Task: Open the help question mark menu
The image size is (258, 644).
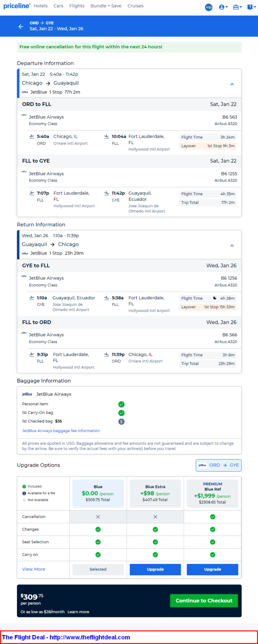Action: click(x=251, y=7)
